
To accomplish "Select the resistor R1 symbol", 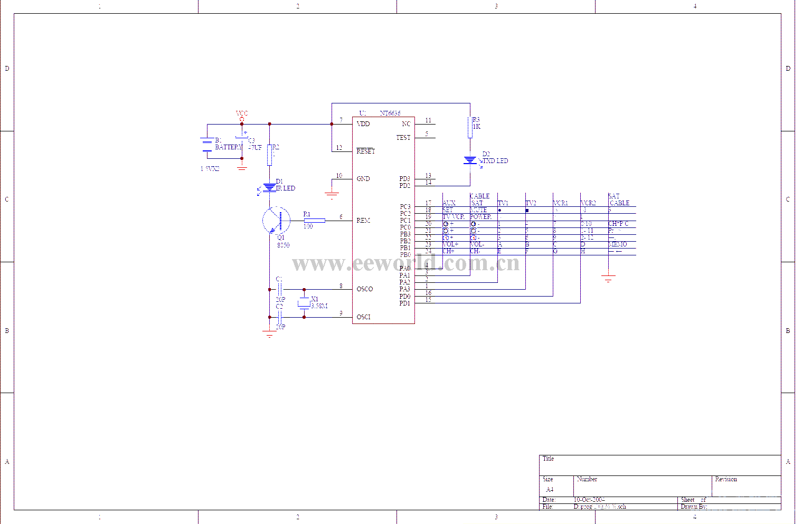I will 314,221.
